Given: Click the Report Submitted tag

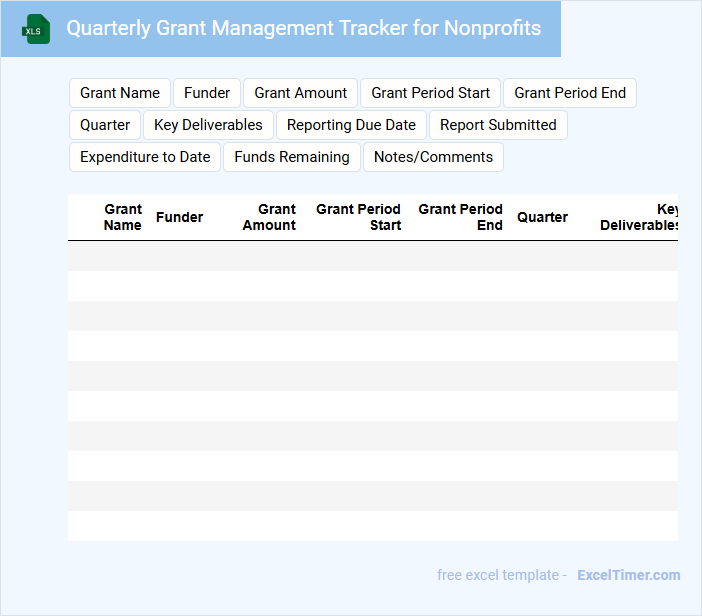Looking at the screenshot, I should pyautogui.click(x=498, y=125).
